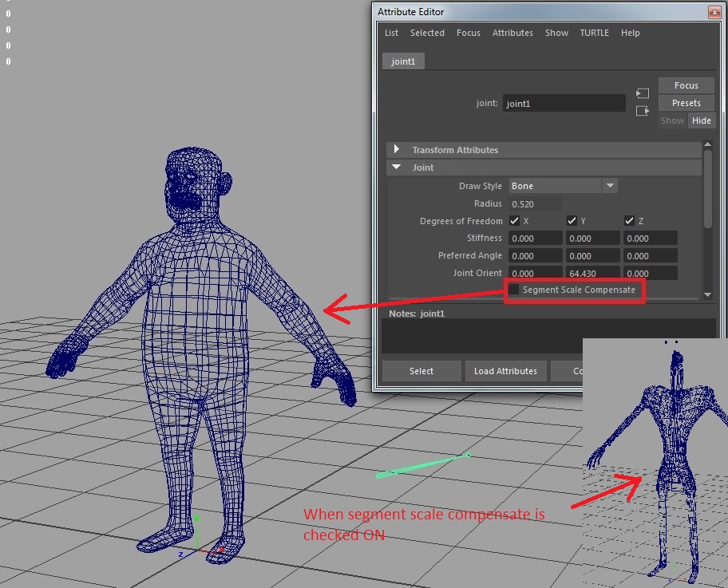Image resolution: width=728 pixels, height=588 pixels.
Task: Click the pin-to-selected icon beside joint field
Action: [643, 93]
